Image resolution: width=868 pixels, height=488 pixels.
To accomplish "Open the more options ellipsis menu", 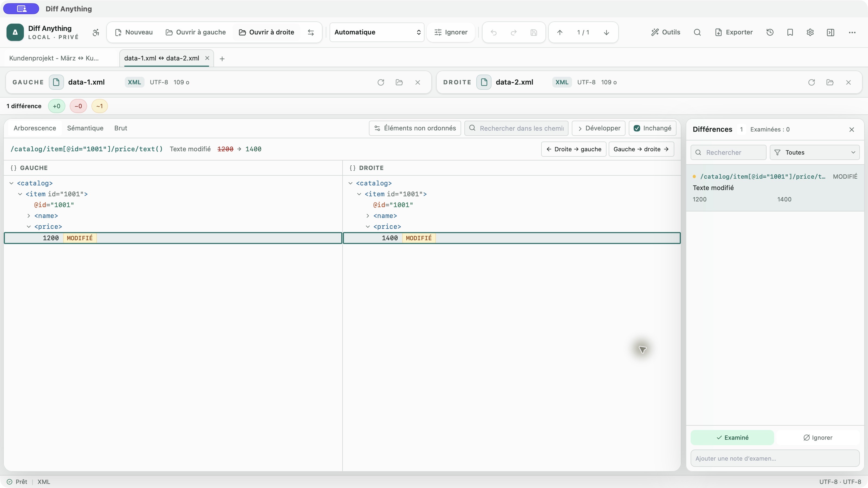I will (852, 32).
